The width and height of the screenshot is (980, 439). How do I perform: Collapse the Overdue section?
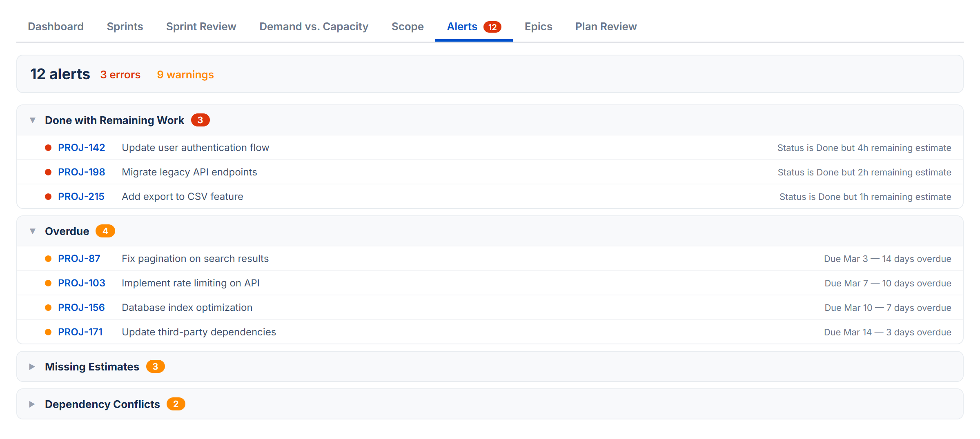(x=32, y=231)
